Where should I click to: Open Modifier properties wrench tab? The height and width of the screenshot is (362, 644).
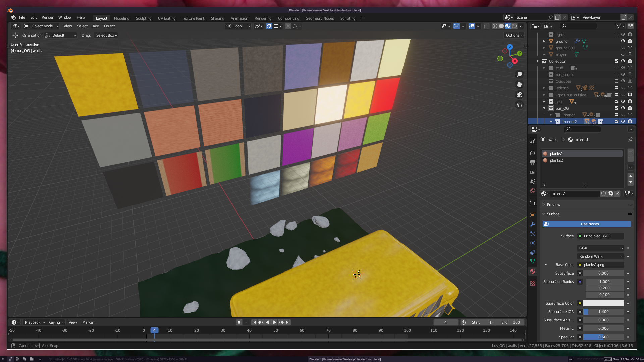click(x=533, y=224)
